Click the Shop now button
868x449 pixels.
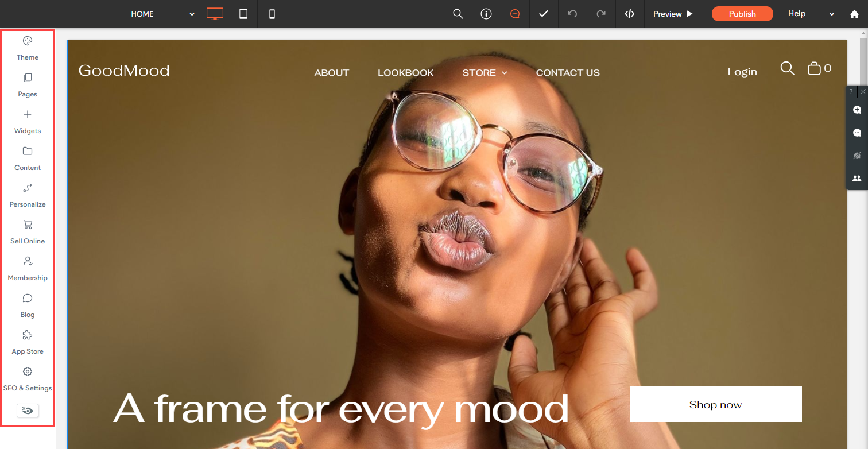tap(715, 404)
